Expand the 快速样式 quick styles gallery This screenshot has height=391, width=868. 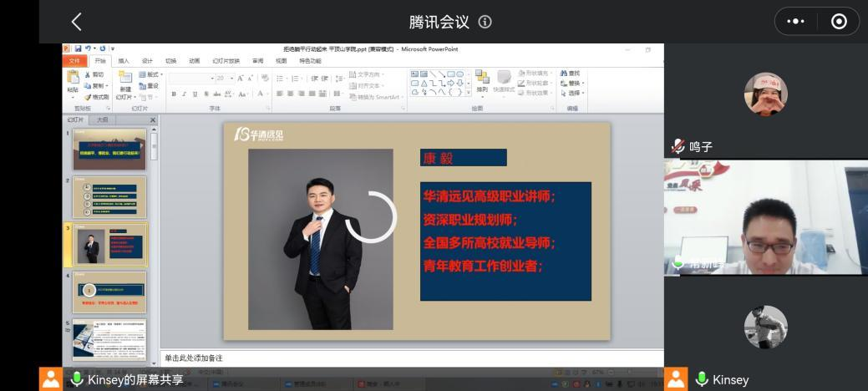point(504,82)
